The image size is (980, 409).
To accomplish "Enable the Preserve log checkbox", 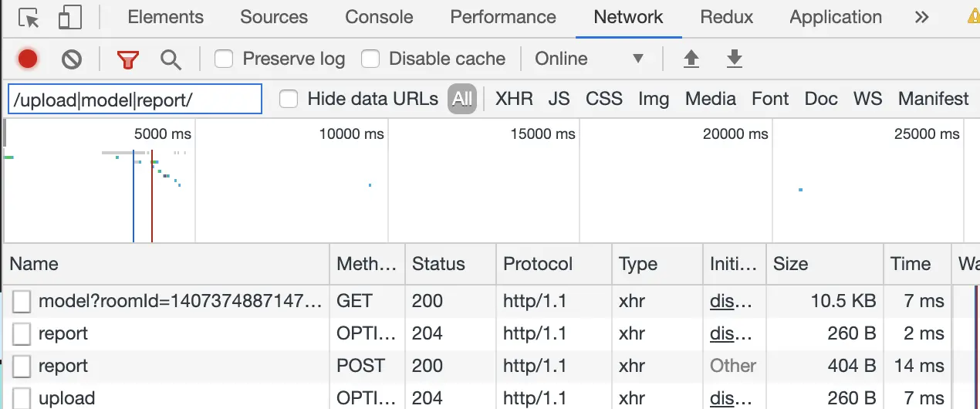I will 225,59.
